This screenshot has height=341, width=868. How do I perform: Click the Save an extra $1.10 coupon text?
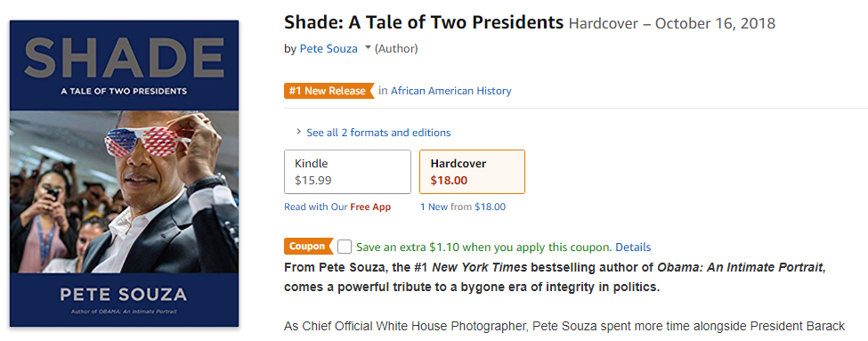click(x=484, y=247)
